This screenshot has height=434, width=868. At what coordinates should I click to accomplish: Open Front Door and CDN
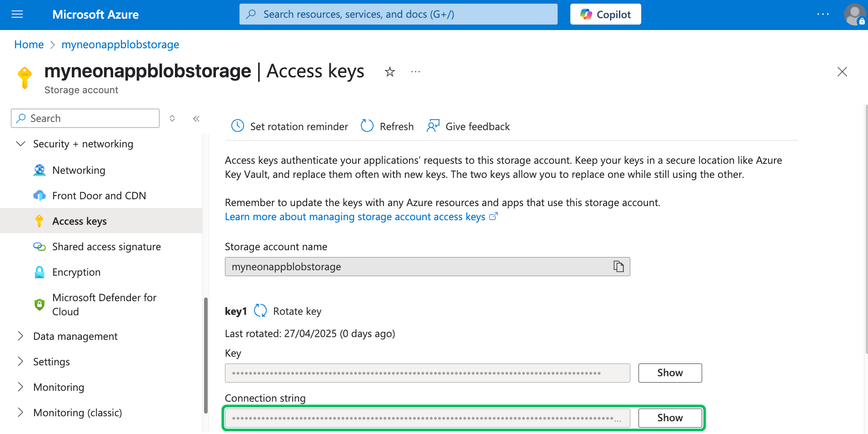(99, 195)
